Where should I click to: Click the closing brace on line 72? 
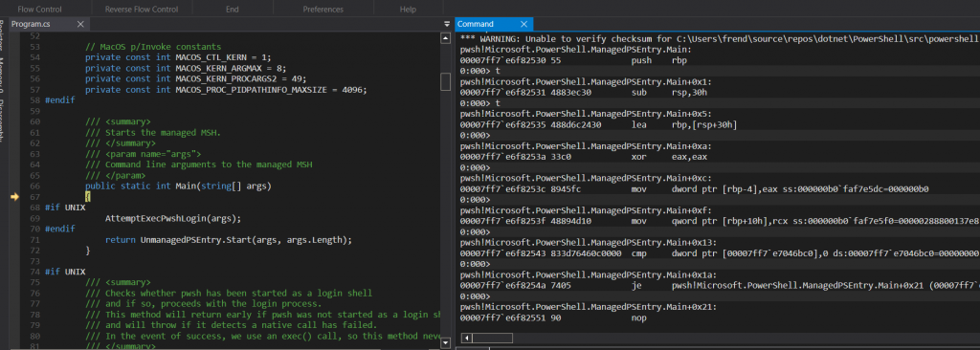pos(88,251)
